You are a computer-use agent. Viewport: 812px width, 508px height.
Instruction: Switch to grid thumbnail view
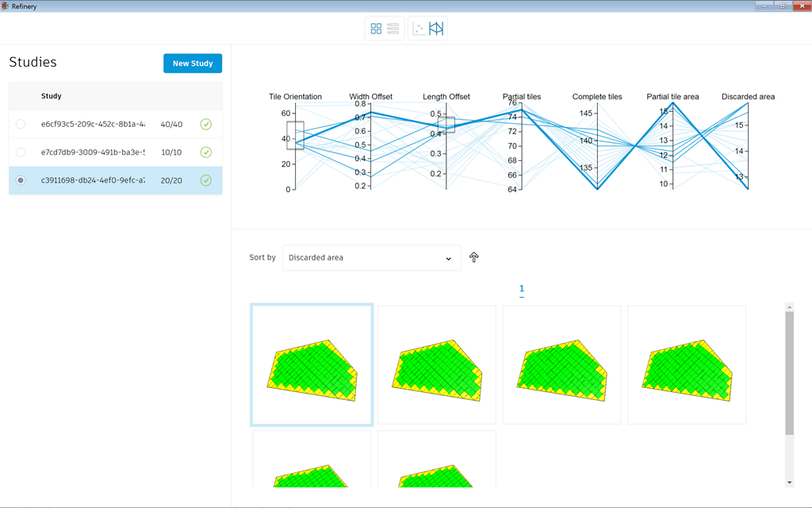376,29
